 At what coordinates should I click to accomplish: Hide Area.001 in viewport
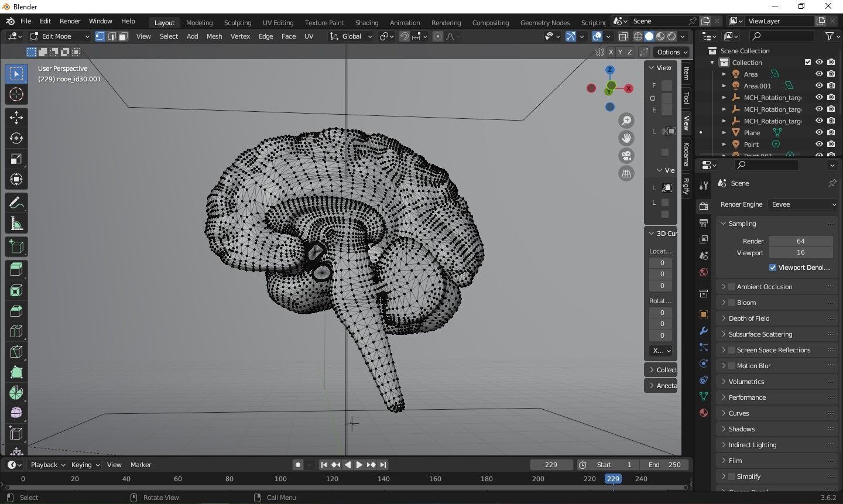point(819,85)
